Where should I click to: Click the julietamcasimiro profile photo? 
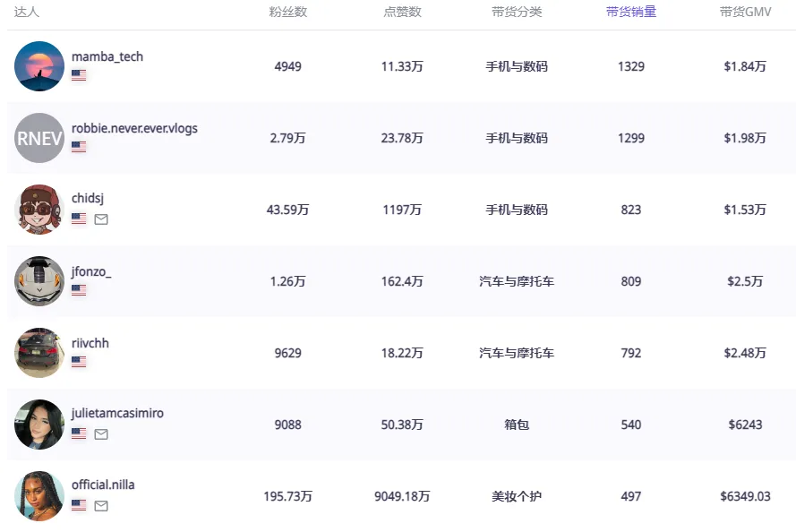pyautogui.click(x=39, y=425)
